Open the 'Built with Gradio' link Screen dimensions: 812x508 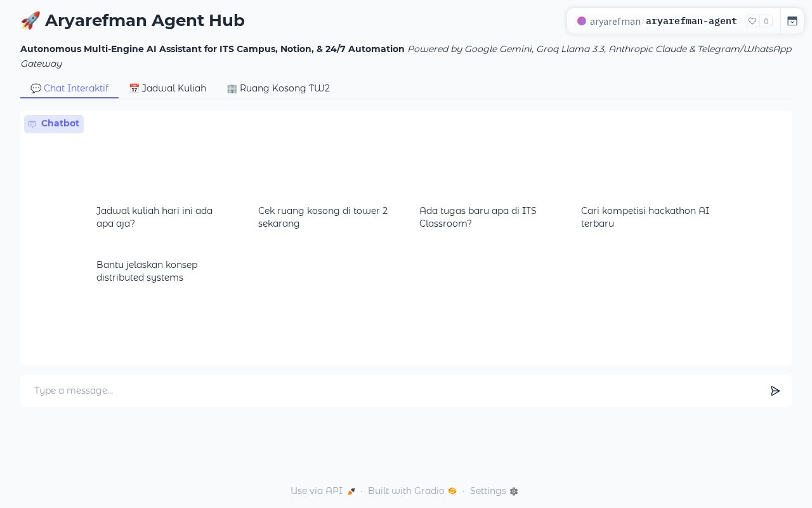click(x=412, y=491)
